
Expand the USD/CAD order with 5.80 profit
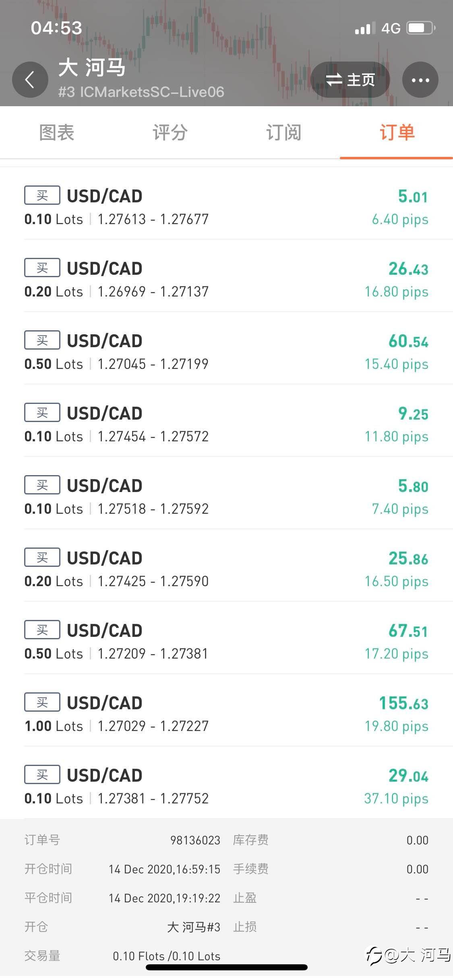pyautogui.click(x=225, y=496)
